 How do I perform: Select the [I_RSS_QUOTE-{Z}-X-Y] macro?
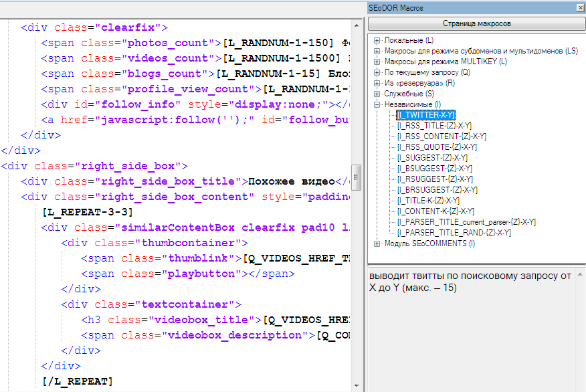pos(437,147)
